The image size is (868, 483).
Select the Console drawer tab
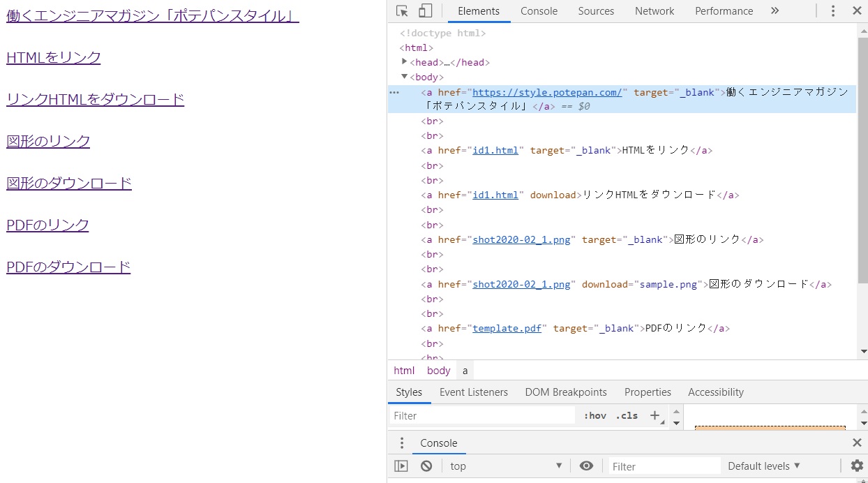(439, 443)
